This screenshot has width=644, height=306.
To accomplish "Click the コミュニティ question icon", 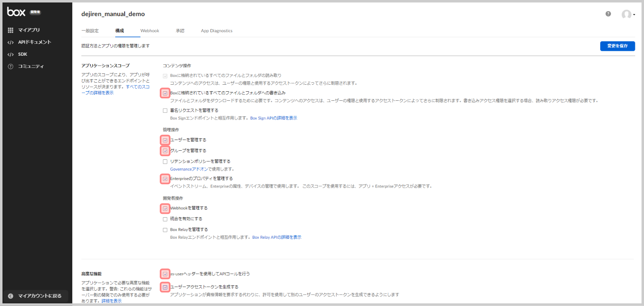I will [x=11, y=66].
